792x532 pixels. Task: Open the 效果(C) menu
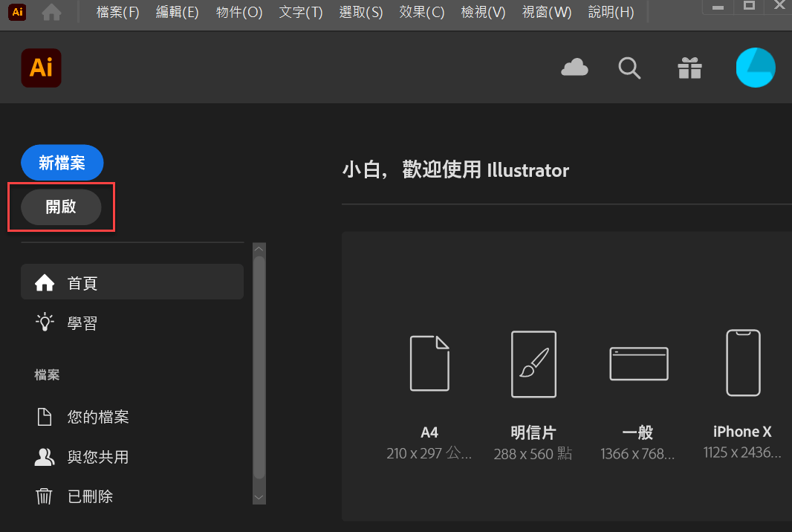(422, 12)
